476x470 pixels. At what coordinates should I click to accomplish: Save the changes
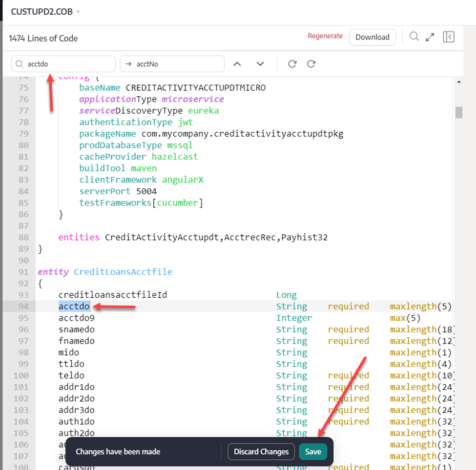tap(313, 451)
